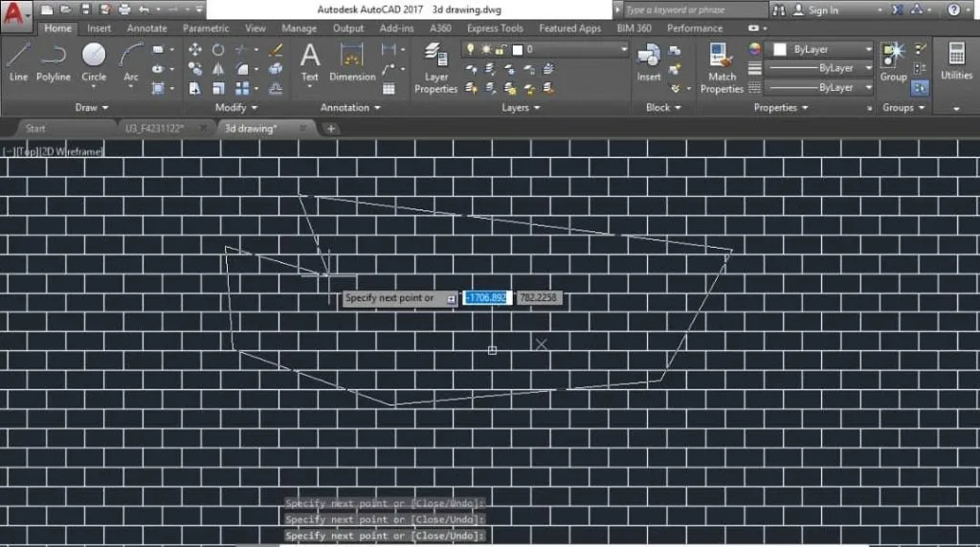This screenshot has height=547, width=980.
Task: Open the 3d drawing file tab
Action: point(251,128)
